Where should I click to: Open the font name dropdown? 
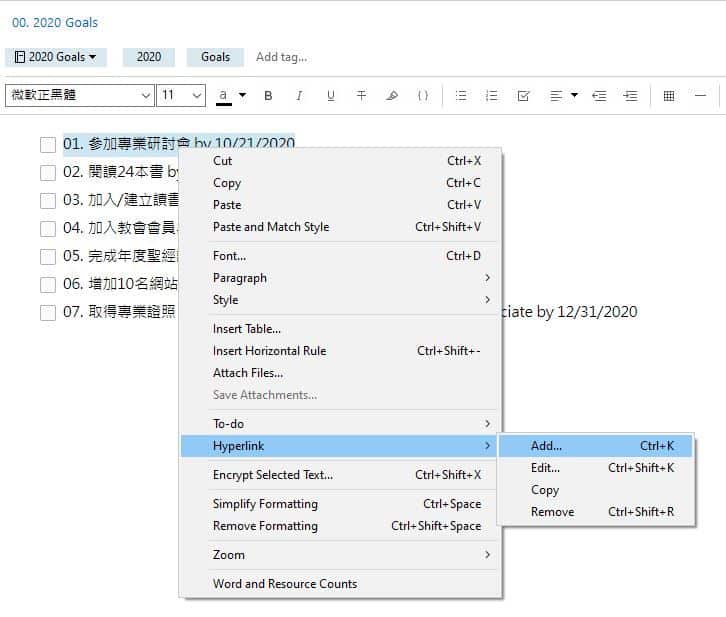tap(80, 96)
